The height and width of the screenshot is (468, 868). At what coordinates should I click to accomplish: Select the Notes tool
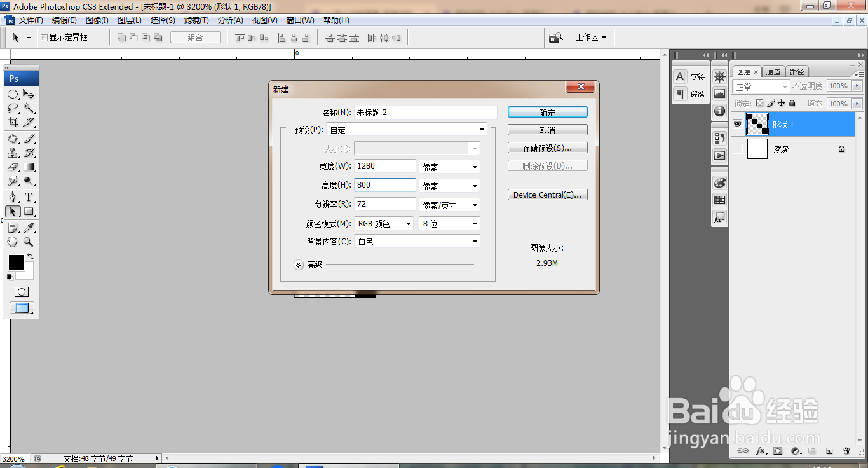tap(13, 228)
